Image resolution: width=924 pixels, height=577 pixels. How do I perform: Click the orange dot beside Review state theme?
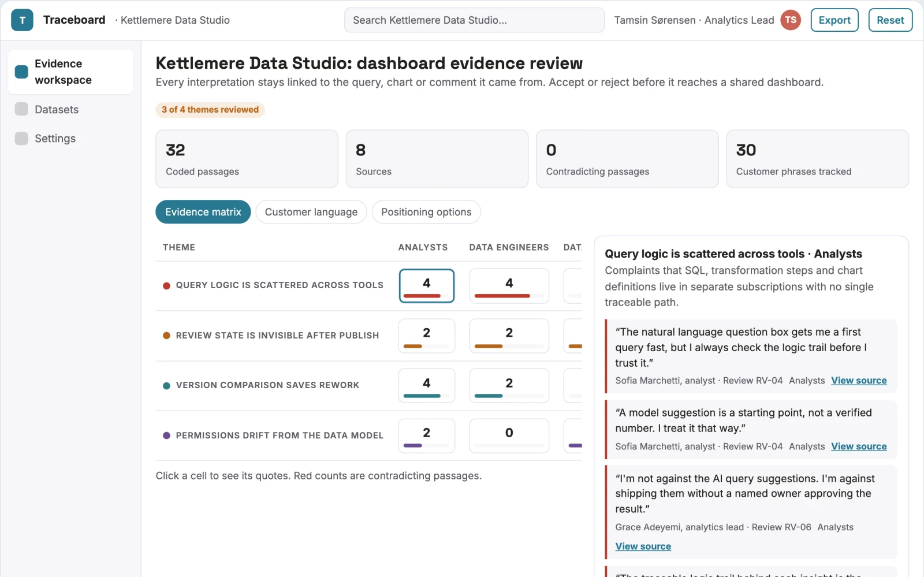point(166,336)
